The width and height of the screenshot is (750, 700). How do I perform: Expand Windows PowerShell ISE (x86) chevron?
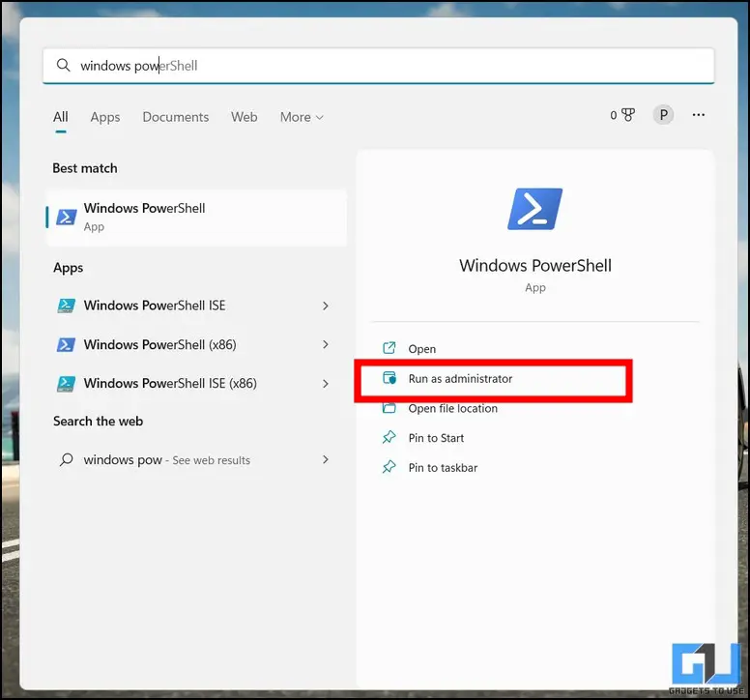click(326, 384)
